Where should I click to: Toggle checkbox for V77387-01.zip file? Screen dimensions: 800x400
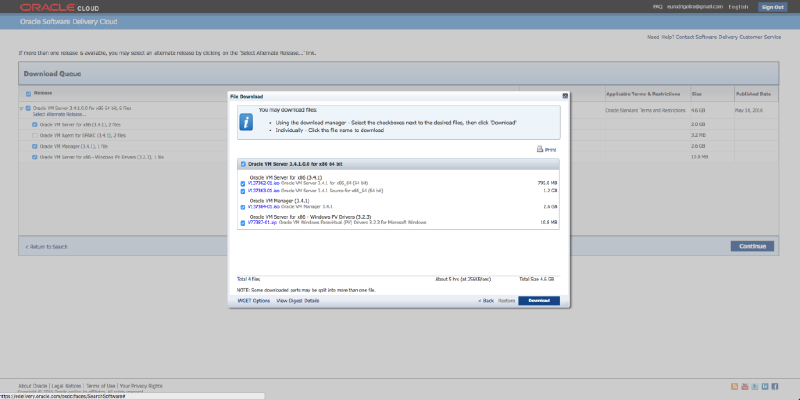click(243, 223)
